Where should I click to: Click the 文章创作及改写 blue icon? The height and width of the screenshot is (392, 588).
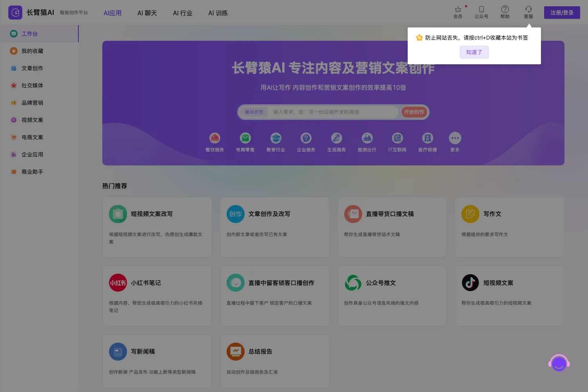pos(236,214)
